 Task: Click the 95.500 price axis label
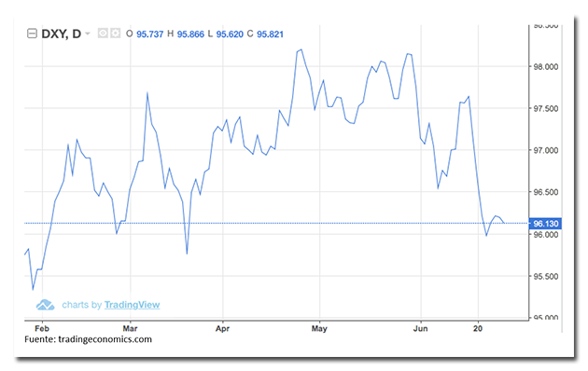click(x=546, y=276)
